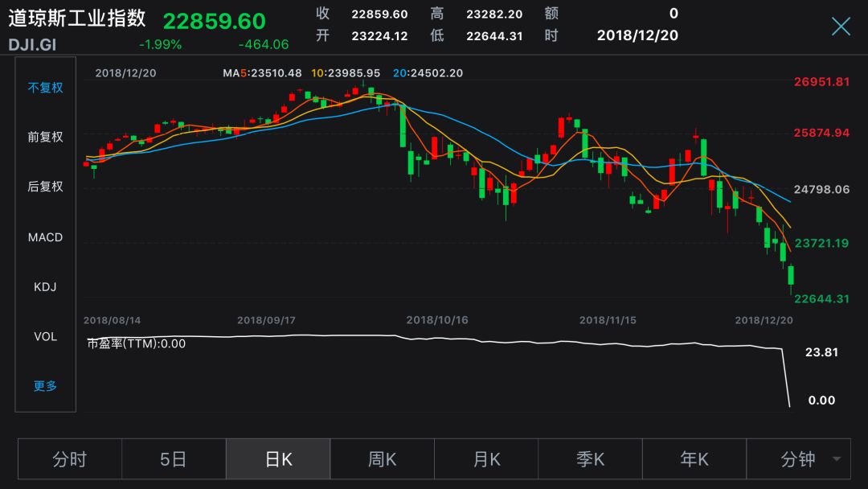Switch to 5日 chart tab

point(174,459)
